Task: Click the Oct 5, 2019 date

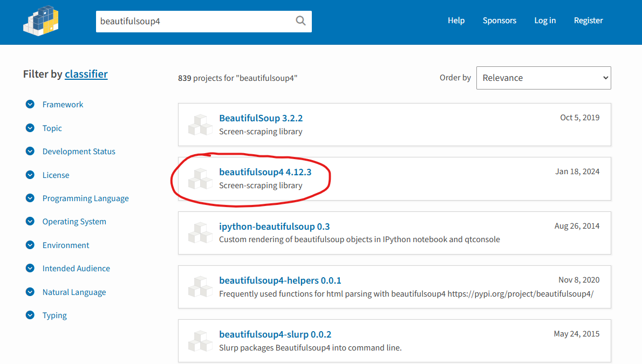Action: pyautogui.click(x=579, y=118)
